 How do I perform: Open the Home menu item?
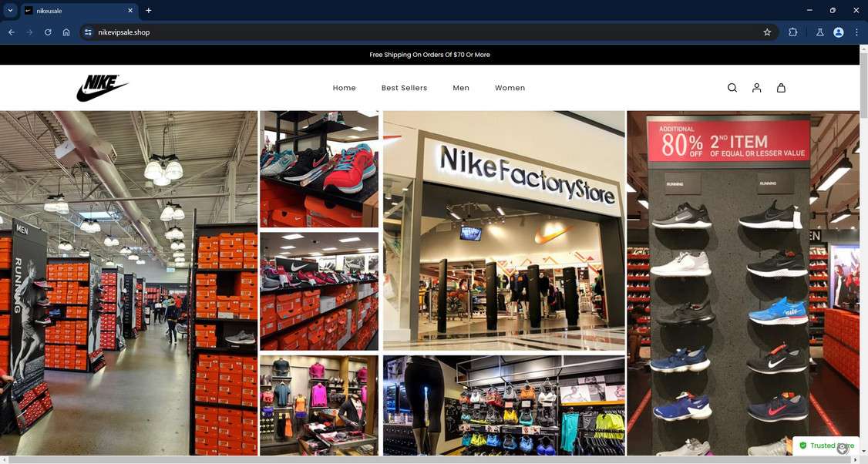[344, 88]
